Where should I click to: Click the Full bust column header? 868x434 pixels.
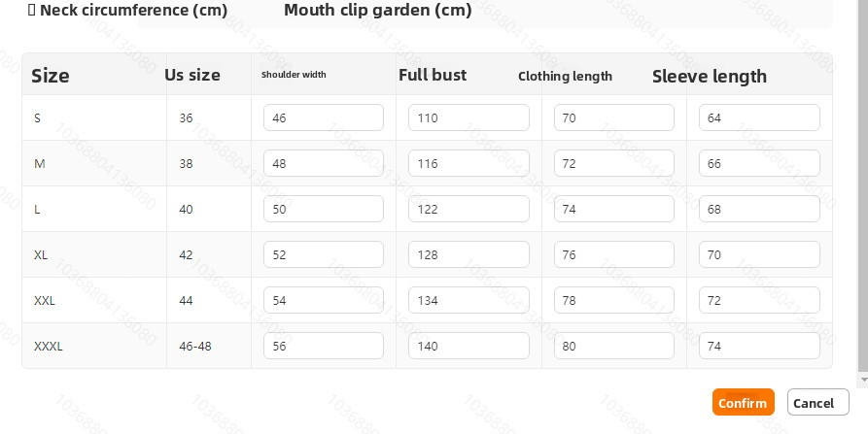click(x=433, y=75)
